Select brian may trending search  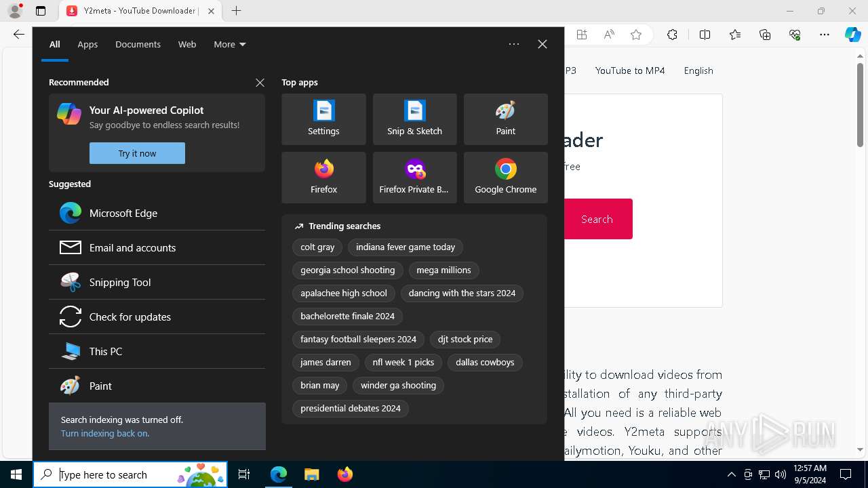(319, 386)
